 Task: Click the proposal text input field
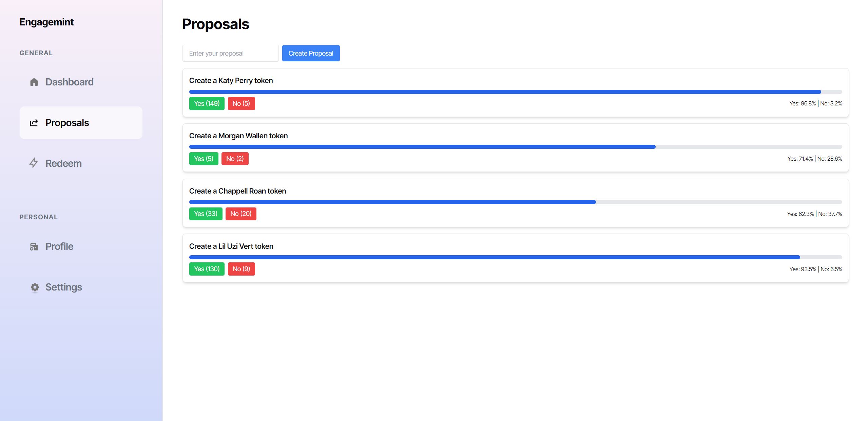click(x=231, y=53)
